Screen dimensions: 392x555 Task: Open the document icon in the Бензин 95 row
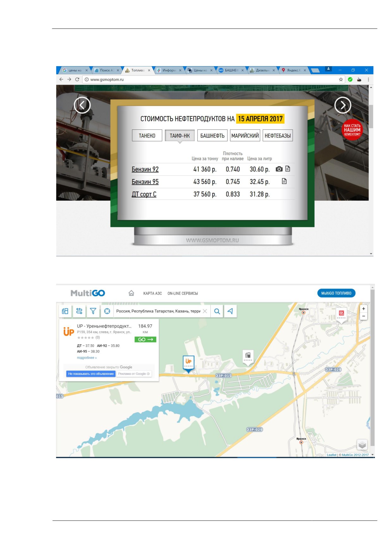point(284,181)
